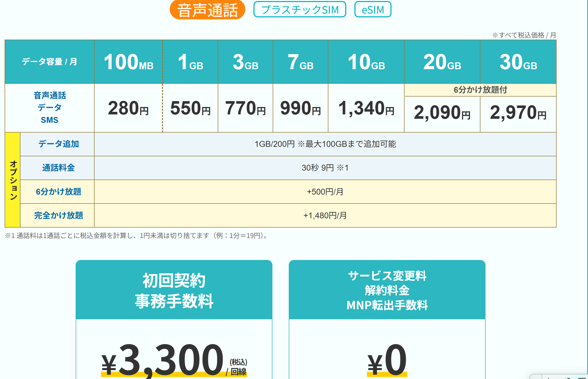
Task: Select the 音声通話 orange tab
Action: coord(207,10)
